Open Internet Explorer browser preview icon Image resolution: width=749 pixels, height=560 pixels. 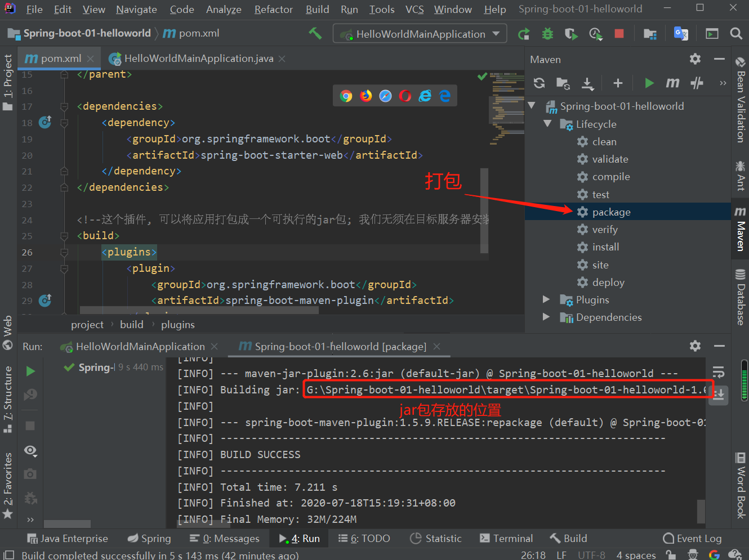[x=425, y=96]
